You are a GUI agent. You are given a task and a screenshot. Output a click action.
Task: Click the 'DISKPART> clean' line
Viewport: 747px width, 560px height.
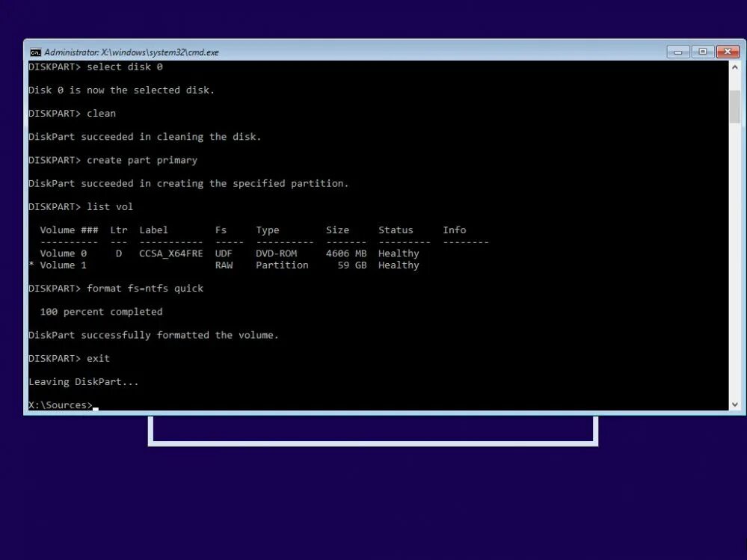(72, 114)
